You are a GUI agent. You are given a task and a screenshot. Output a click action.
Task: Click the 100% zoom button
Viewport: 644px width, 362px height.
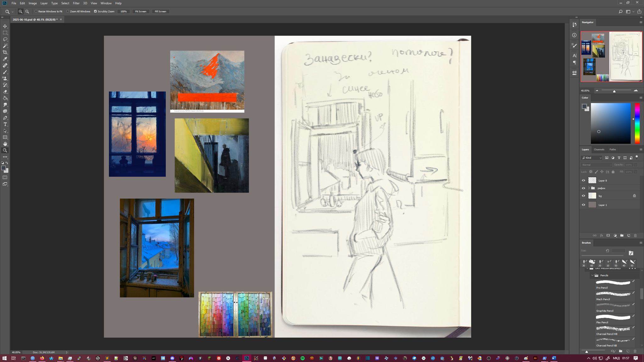click(124, 11)
